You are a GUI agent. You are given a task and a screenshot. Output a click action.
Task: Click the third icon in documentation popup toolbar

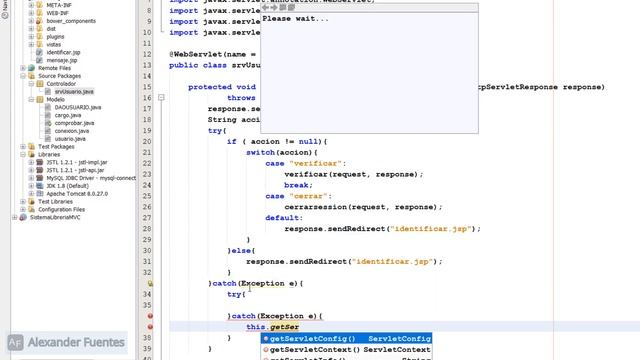pos(282,7)
